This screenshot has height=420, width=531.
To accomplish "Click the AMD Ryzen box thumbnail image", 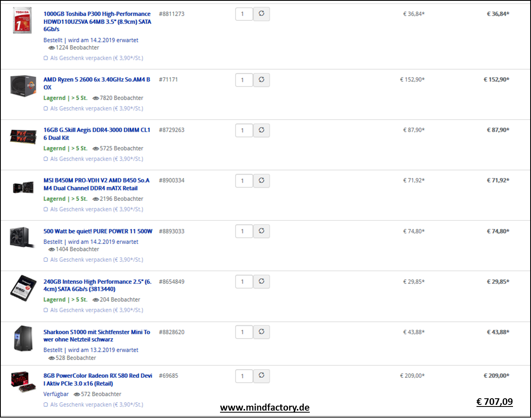I will [x=23, y=86].
